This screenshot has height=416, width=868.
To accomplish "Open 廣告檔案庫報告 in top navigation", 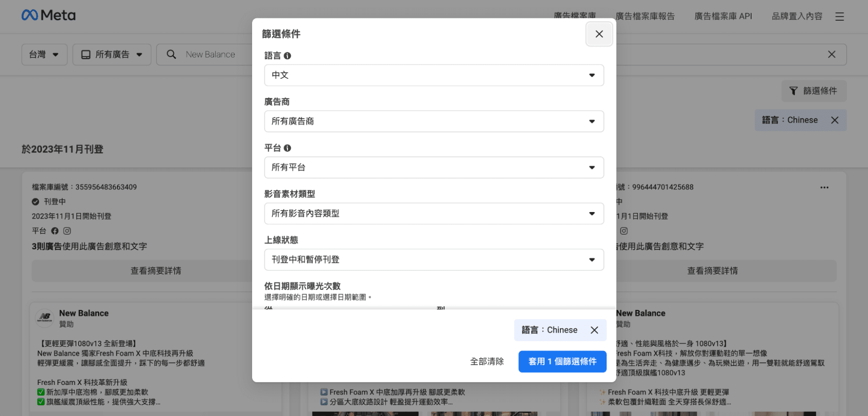I will coord(645,16).
